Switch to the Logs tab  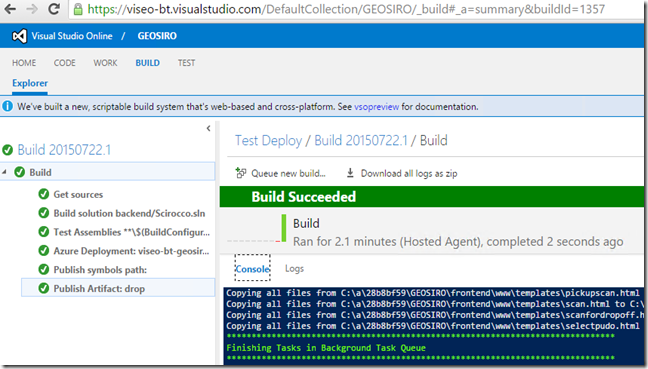pyautogui.click(x=294, y=269)
